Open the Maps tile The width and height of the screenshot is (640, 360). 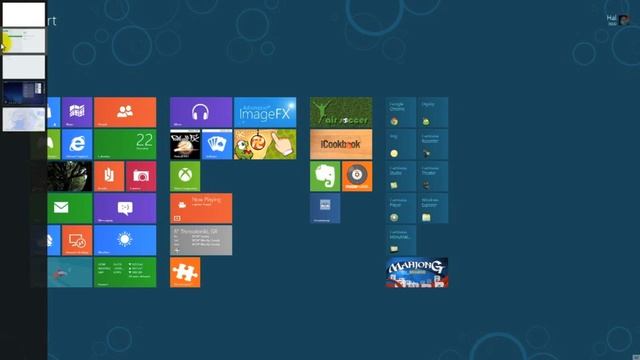(77, 112)
